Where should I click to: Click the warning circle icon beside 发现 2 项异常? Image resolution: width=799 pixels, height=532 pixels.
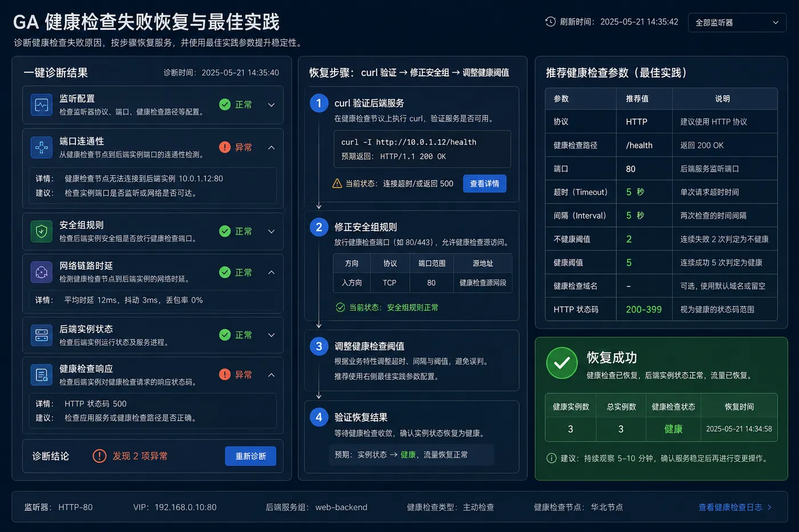(x=99, y=456)
